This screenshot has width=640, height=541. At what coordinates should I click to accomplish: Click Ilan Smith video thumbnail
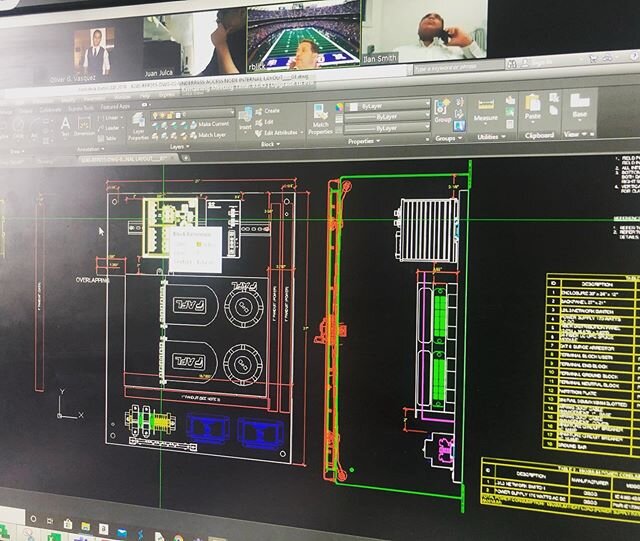425,31
